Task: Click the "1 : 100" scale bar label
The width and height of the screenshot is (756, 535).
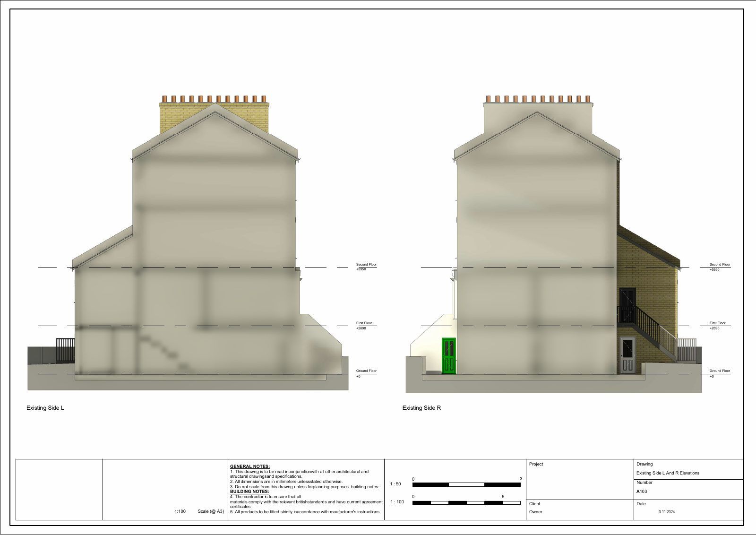Action: (x=397, y=502)
